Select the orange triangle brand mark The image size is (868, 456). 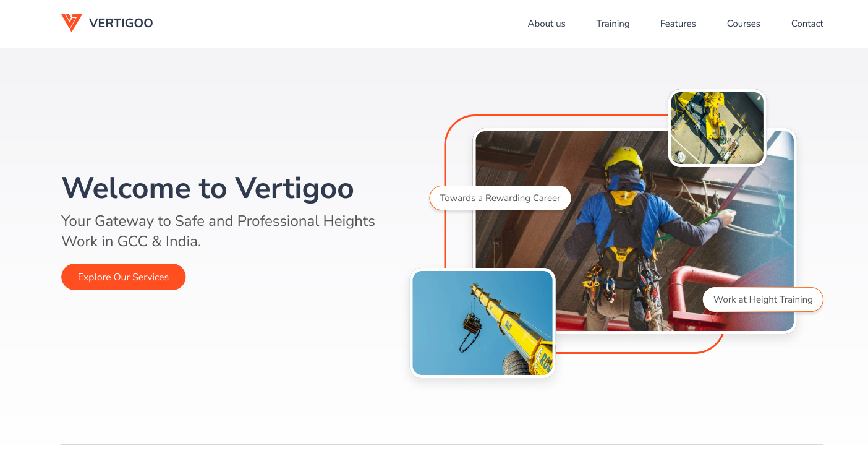point(70,23)
